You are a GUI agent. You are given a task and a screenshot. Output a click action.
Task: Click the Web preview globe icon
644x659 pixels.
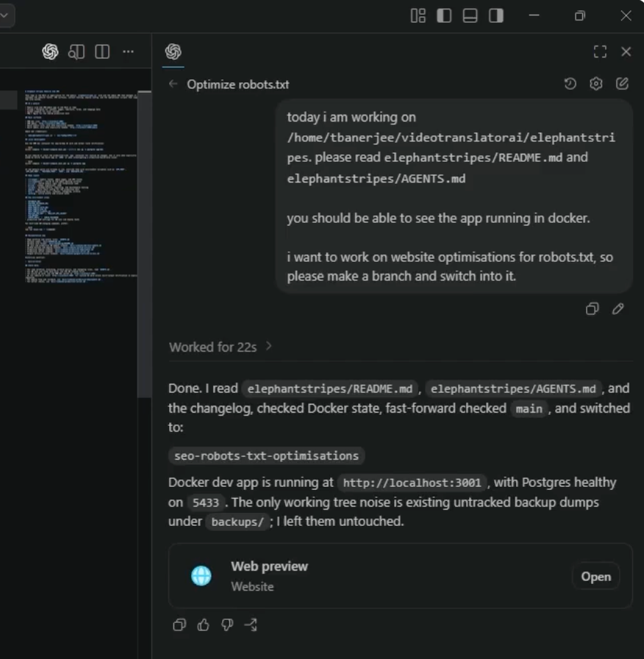pos(201,576)
